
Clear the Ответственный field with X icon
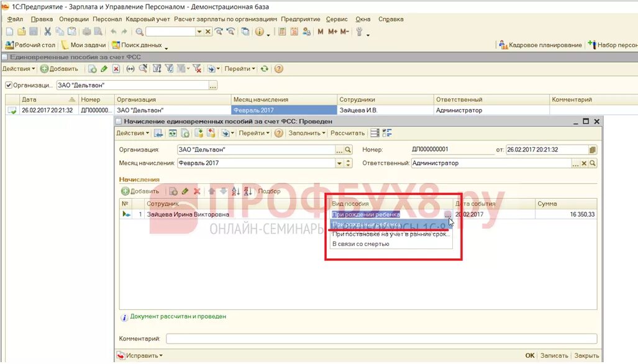click(584, 163)
